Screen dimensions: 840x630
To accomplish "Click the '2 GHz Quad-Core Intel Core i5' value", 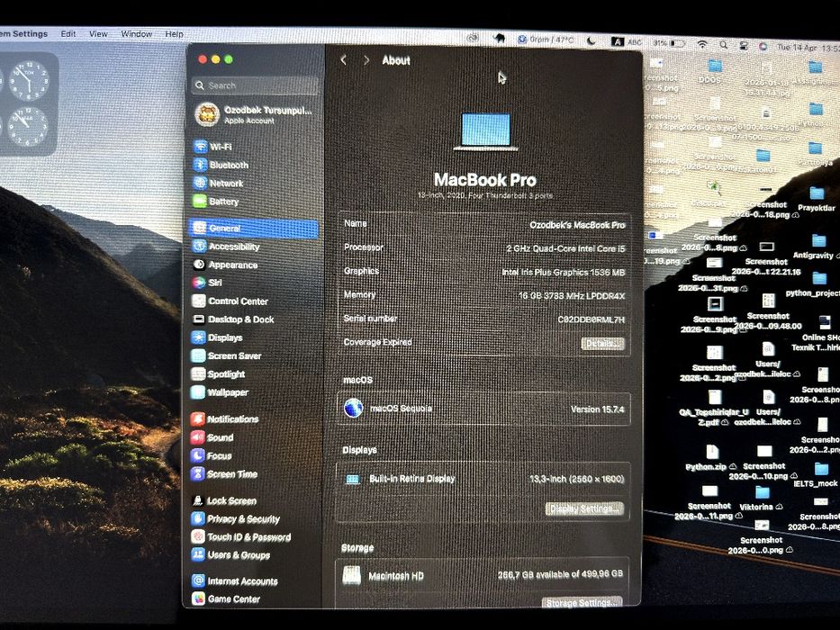I will [x=565, y=248].
